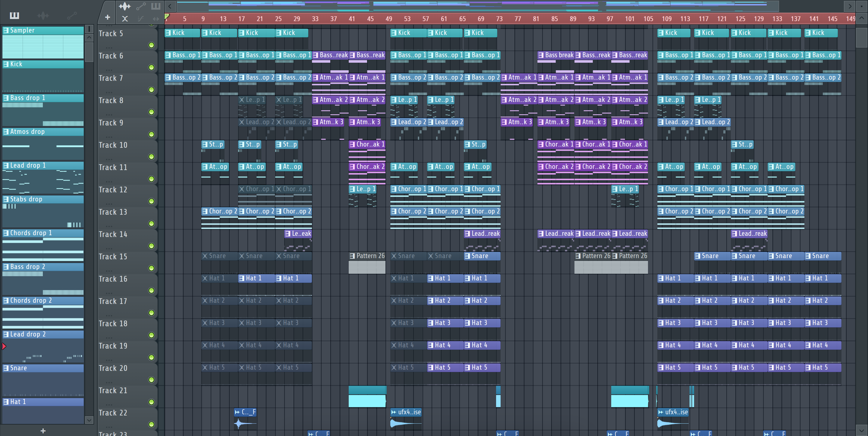868x436 pixels.
Task: Toggle the Track 15 mute LED
Action: pos(152,268)
